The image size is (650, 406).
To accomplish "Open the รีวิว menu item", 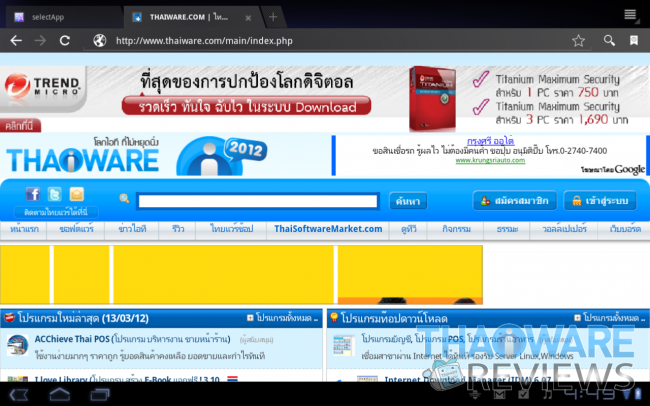I will (177, 229).
